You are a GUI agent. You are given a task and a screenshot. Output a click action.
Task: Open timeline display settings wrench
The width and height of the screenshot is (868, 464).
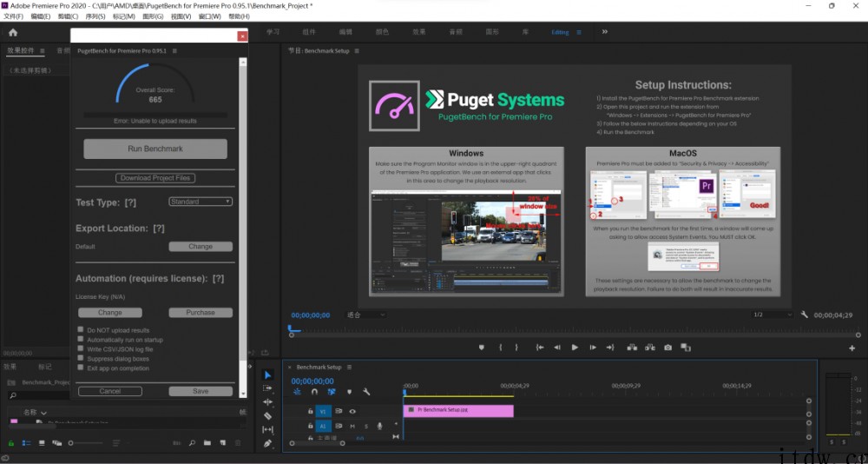[366, 391]
